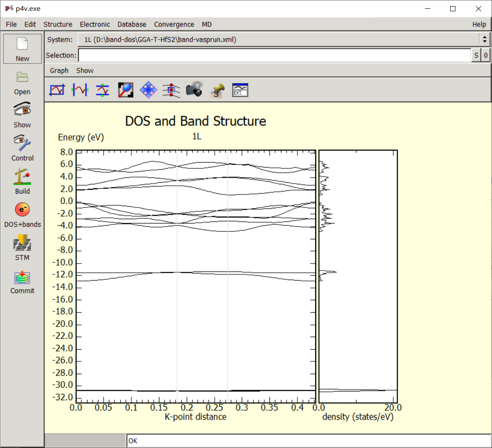Click the -12.0 tick on energy axis
492x448 pixels.
click(62, 274)
